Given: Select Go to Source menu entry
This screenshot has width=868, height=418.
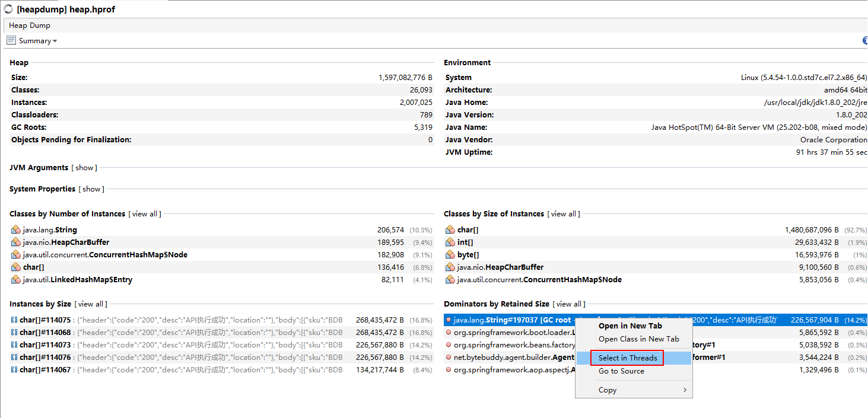Looking at the screenshot, I should pos(621,371).
